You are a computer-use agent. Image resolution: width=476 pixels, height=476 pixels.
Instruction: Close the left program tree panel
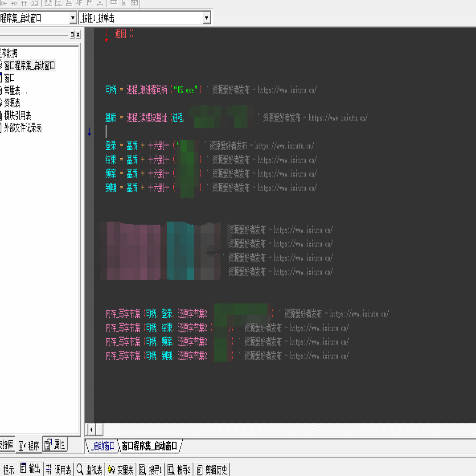click(78, 35)
